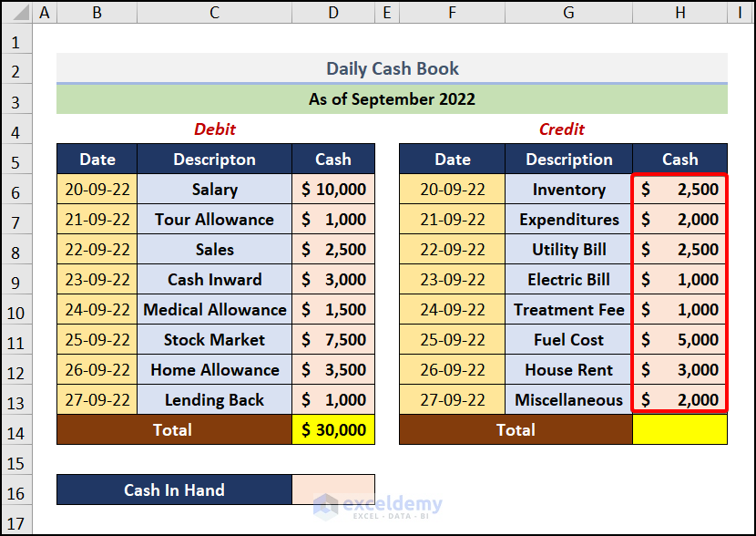Click debit date 23-09-22 next to Cash Inward

coord(97,279)
